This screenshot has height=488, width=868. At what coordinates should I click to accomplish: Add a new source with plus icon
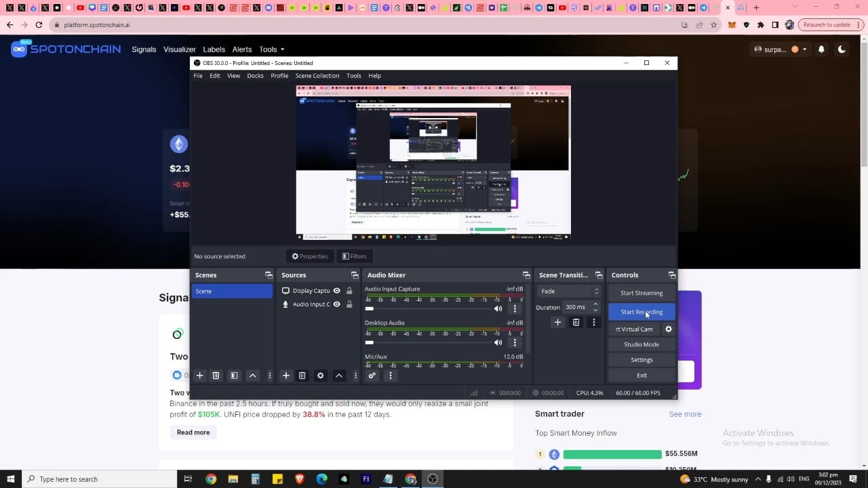click(286, 375)
